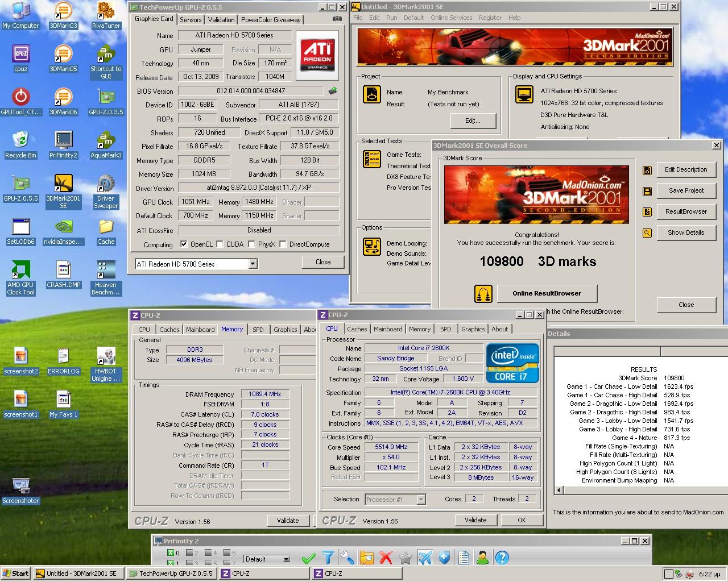
Task: Open the wrench tool icon in PriFinitty
Action: click(x=348, y=558)
